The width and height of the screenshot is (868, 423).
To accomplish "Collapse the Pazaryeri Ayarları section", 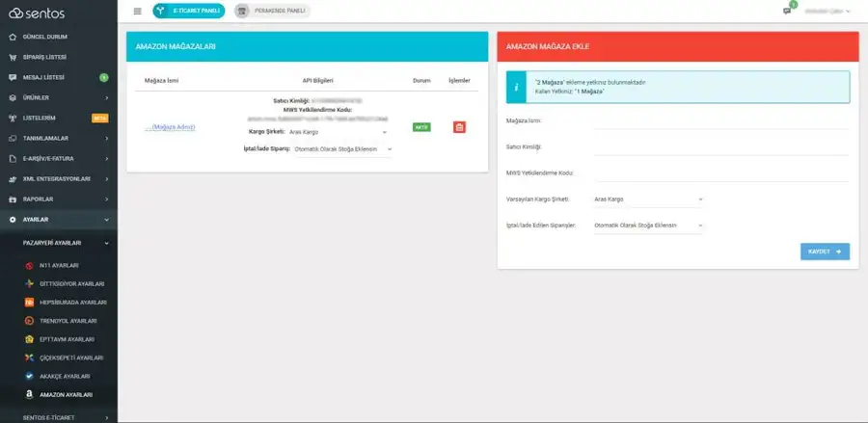I will tap(59, 243).
